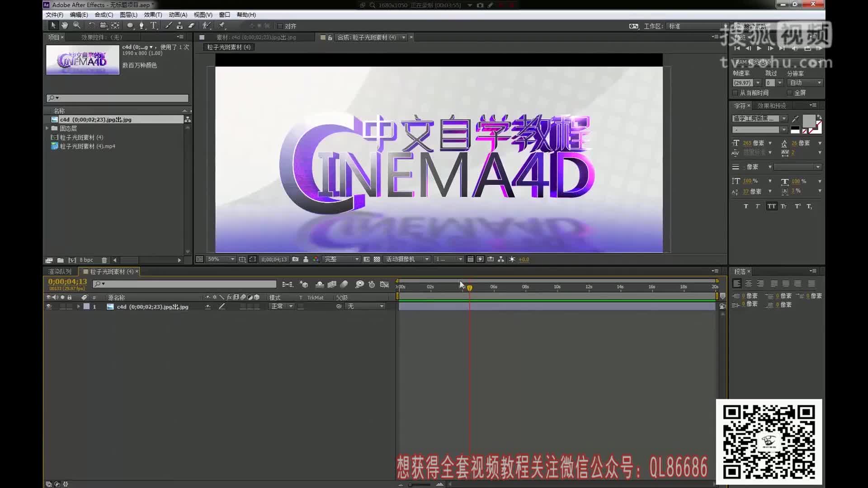This screenshot has height=488, width=868.
Task: Click the Project panel search field
Action: [118, 98]
